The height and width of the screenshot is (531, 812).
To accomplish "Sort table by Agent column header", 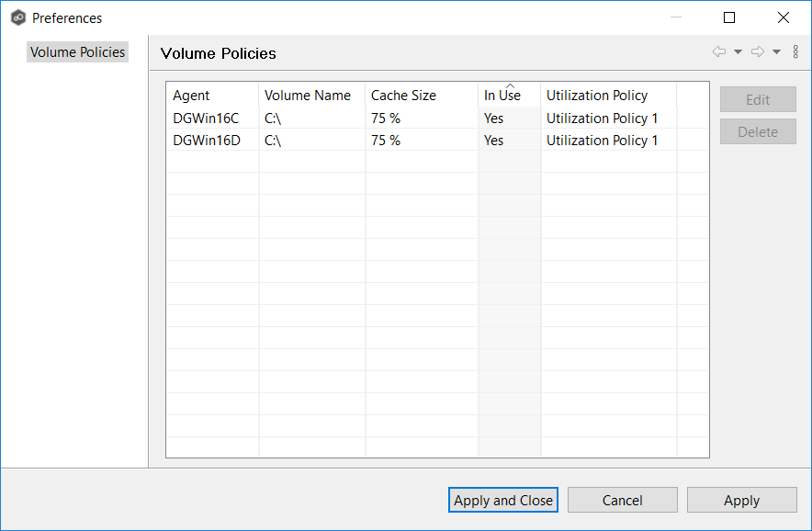I will [x=211, y=96].
